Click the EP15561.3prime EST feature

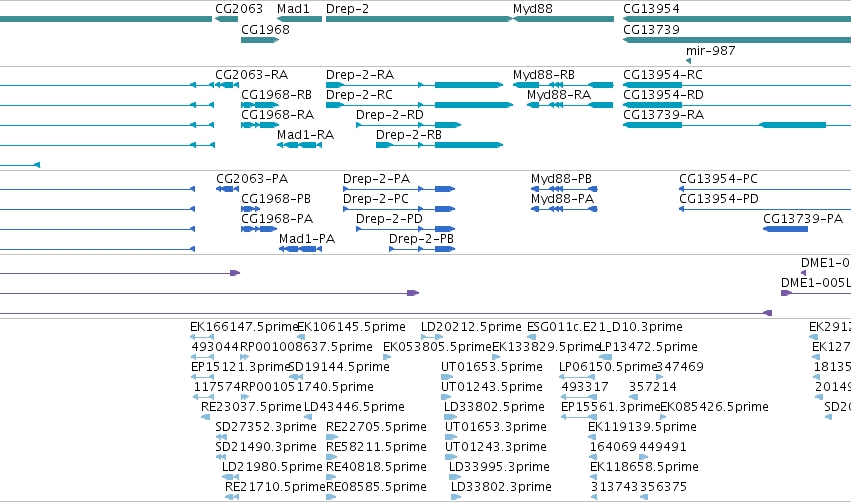pos(579,417)
